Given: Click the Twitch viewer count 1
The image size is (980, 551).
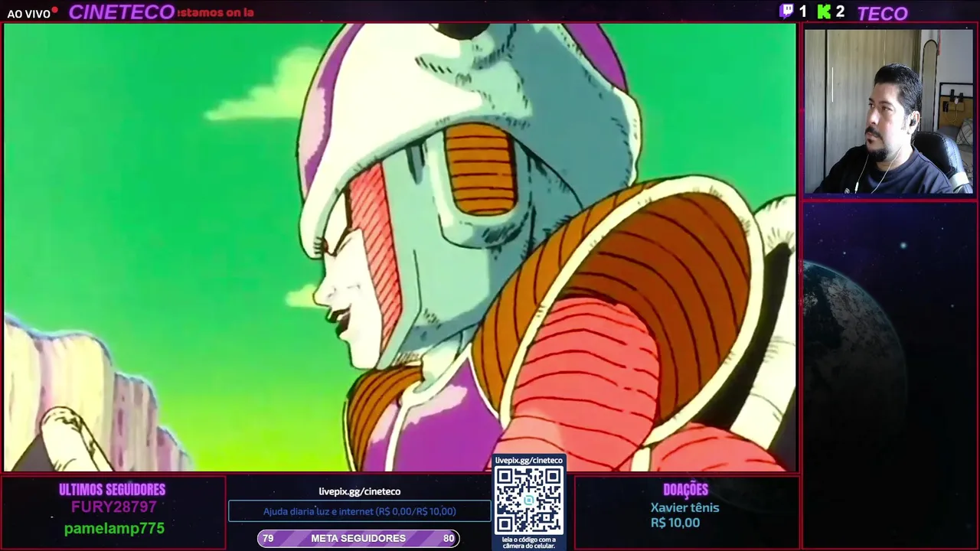Looking at the screenshot, I should (802, 11).
